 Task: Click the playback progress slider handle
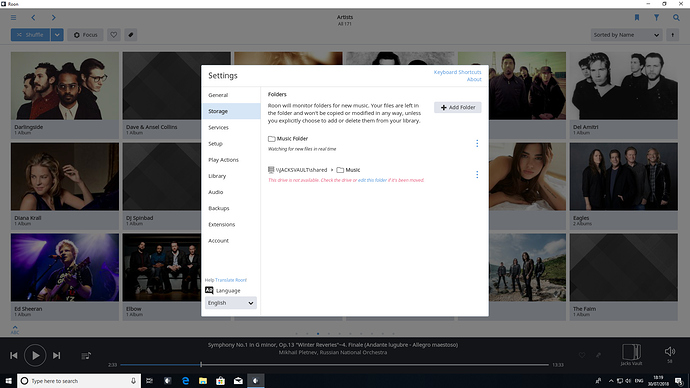coord(201,365)
